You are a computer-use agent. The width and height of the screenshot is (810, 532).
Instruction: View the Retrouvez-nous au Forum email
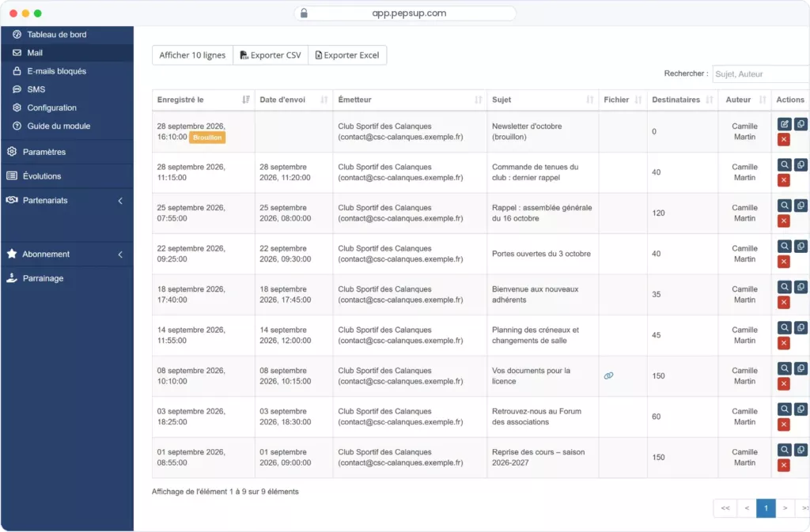point(784,409)
